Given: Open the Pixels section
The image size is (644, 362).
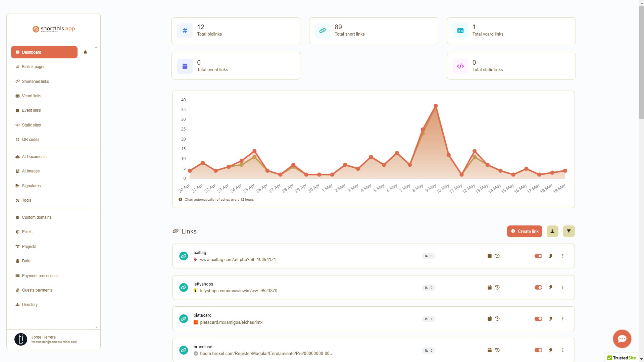Looking at the screenshot, I should pyautogui.click(x=27, y=231).
